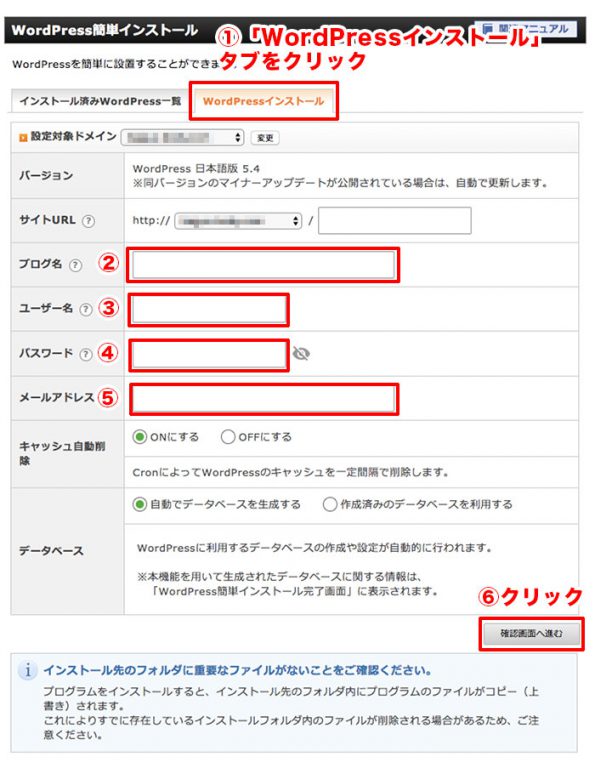Viewport: 595px width, 768px height.
Task: Click the info icon in the notice box
Action: pyautogui.click(x=28, y=670)
